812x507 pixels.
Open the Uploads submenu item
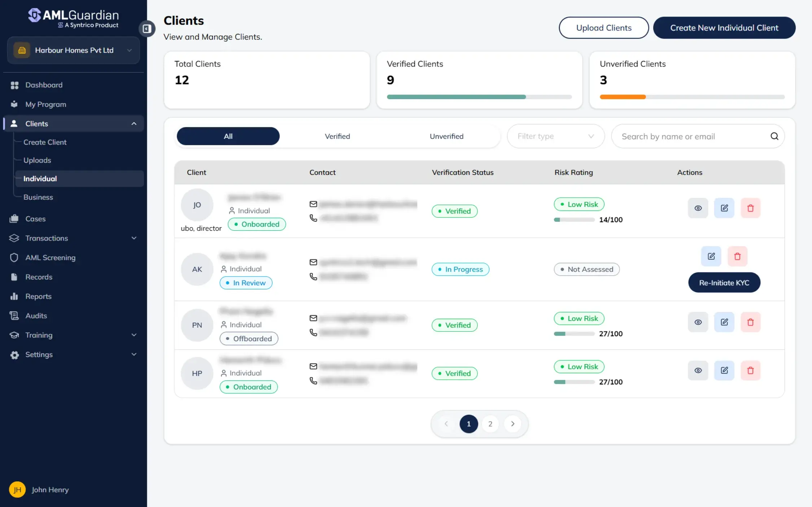(37, 160)
